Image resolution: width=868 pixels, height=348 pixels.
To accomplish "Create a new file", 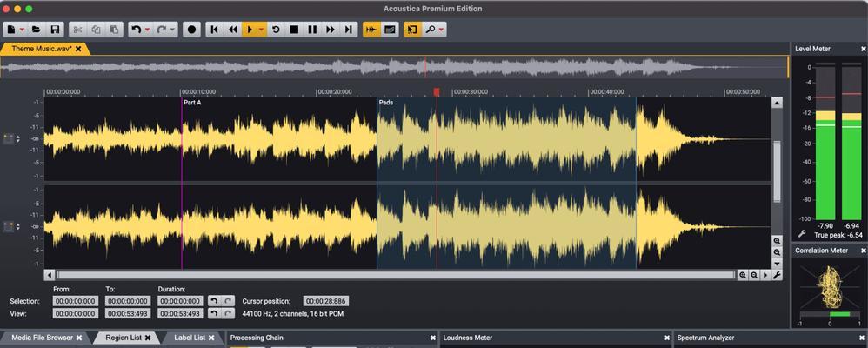I will pyautogui.click(x=11, y=30).
